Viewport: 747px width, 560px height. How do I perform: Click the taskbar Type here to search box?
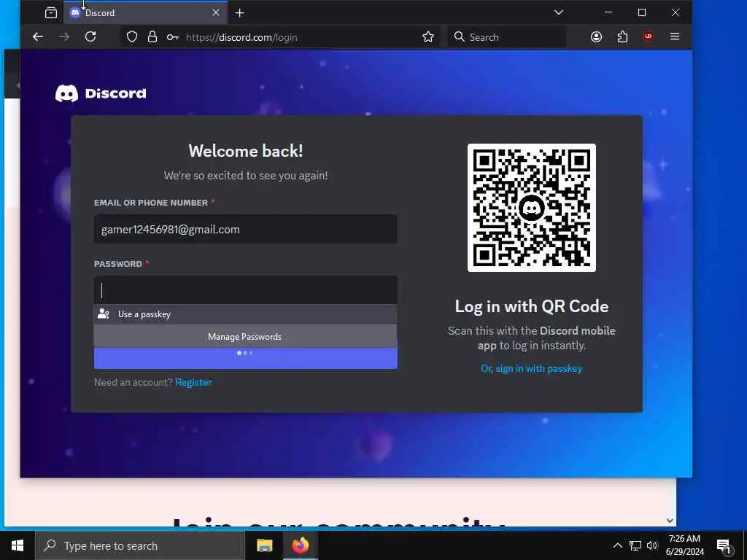click(140, 545)
